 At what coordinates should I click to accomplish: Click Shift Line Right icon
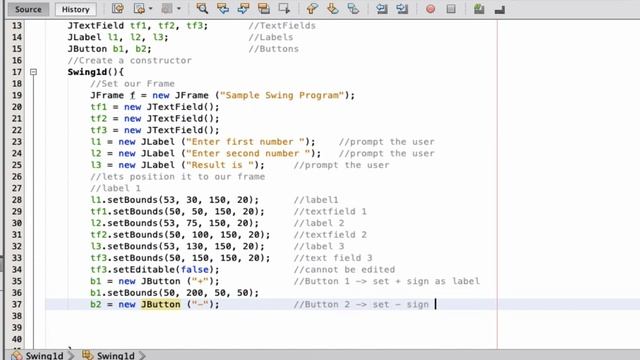pyautogui.click(x=402, y=9)
